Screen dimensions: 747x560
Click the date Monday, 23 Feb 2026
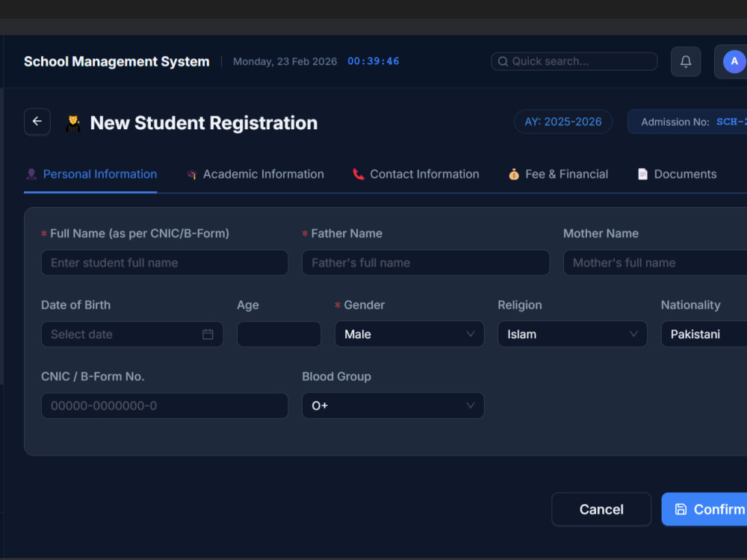(x=285, y=62)
